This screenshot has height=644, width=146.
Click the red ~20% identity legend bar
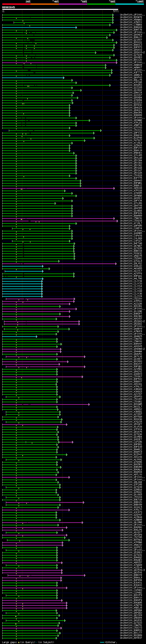click(16, 4)
